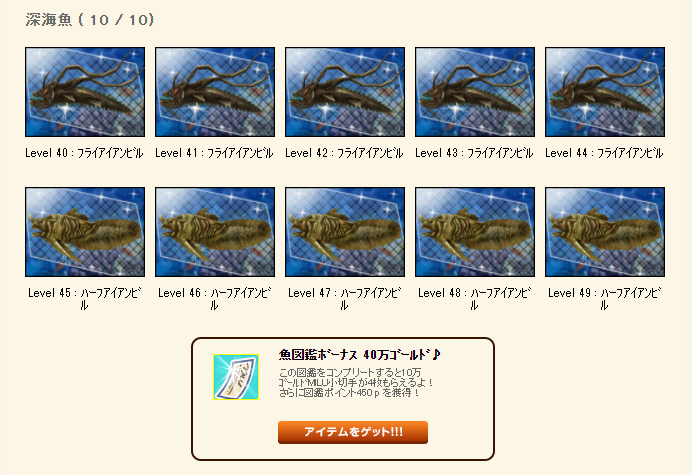The width and height of the screenshot is (692, 475).
Task: Click the Level 44 フライアイアンビル thumbnail
Action: click(x=605, y=92)
